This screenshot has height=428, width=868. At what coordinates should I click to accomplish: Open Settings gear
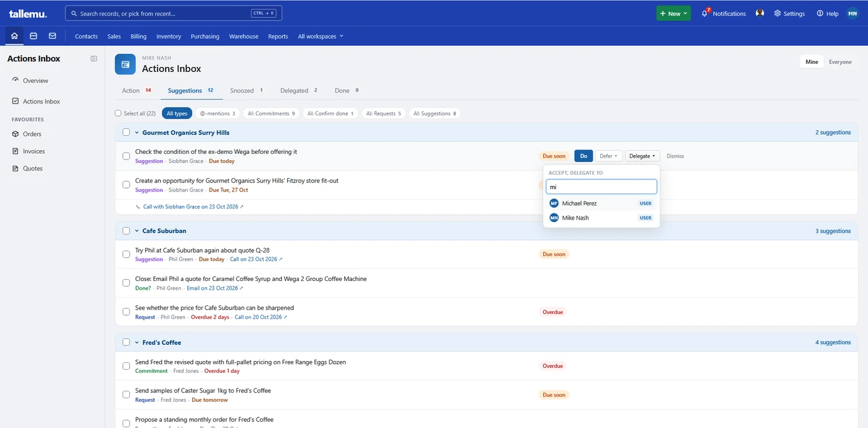click(789, 13)
